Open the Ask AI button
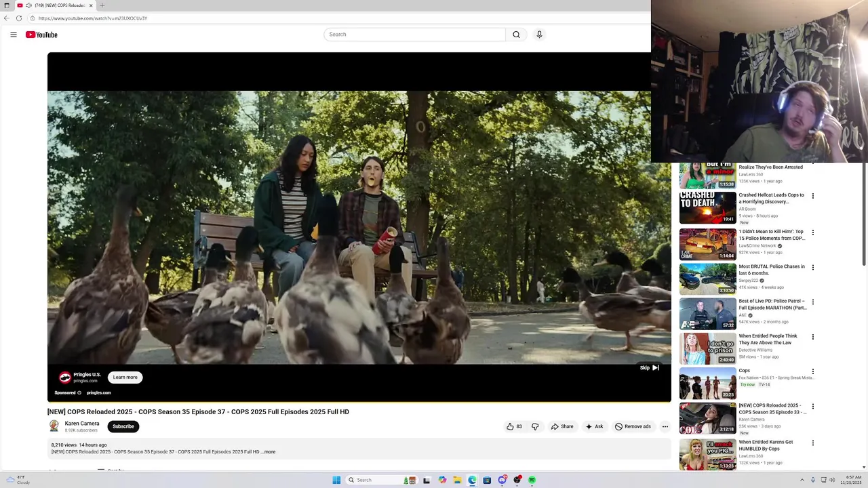The height and width of the screenshot is (488, 868). 594,426
